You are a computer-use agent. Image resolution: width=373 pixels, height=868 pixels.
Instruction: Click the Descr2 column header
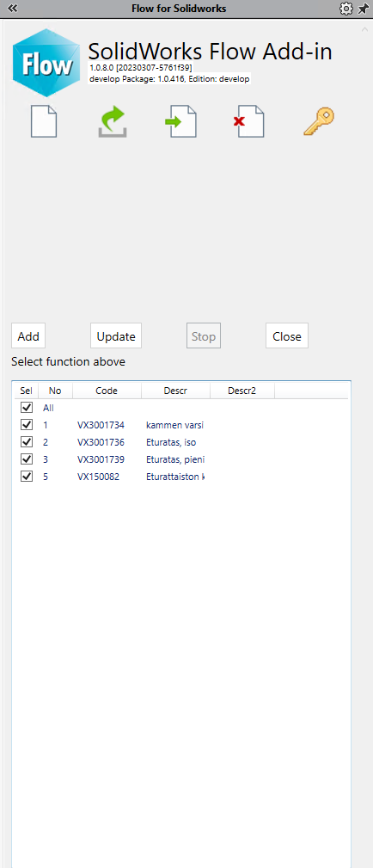(x=242, y=391)
